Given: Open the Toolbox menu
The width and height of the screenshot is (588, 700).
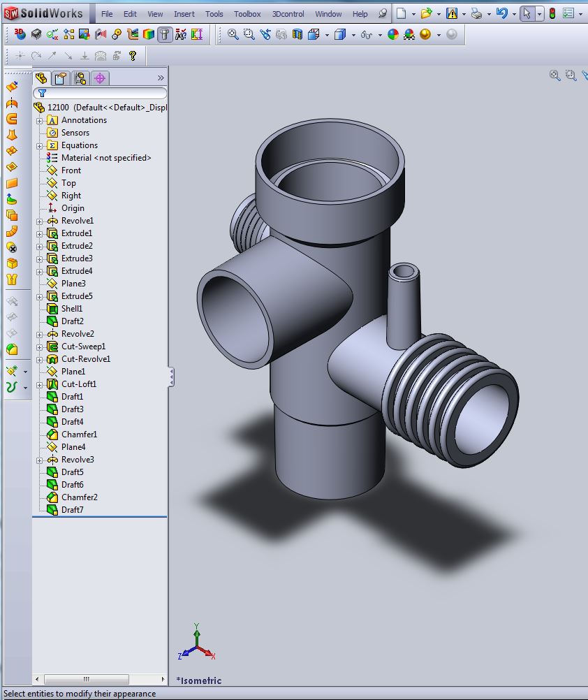Looking at the screenshot, I should point(247,14).
